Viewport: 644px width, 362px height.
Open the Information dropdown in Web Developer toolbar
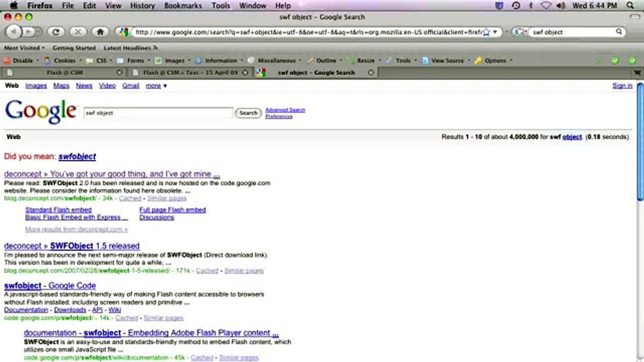219,60
